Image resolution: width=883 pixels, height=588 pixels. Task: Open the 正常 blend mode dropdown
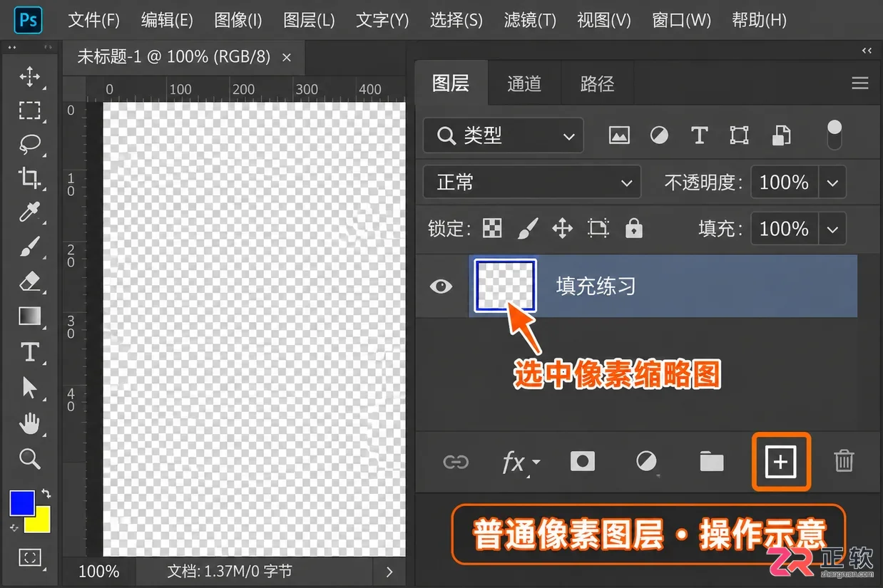coord(532,182)
